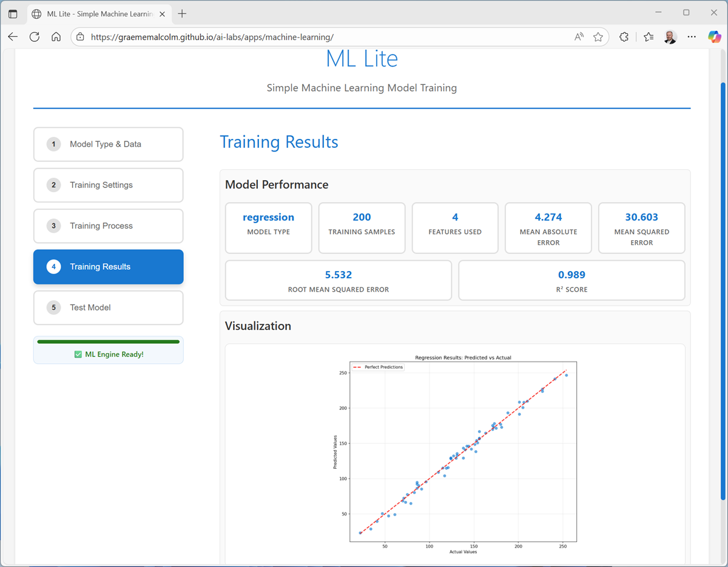Click the Training Process step
Viewport: 728px width, 567px height.
tap(108, 226)
